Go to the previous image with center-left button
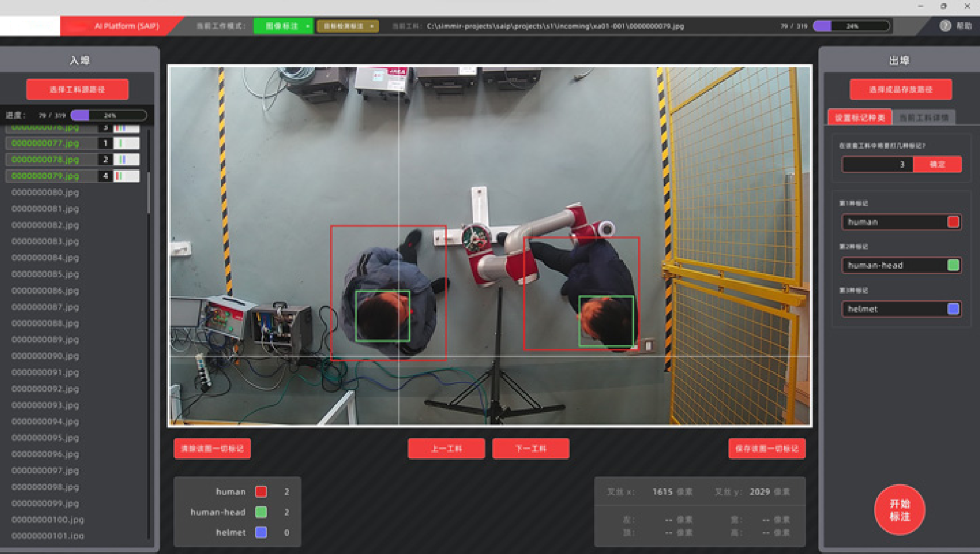The image size is (980, 554). pyautogui.click(x=446, y=448)
